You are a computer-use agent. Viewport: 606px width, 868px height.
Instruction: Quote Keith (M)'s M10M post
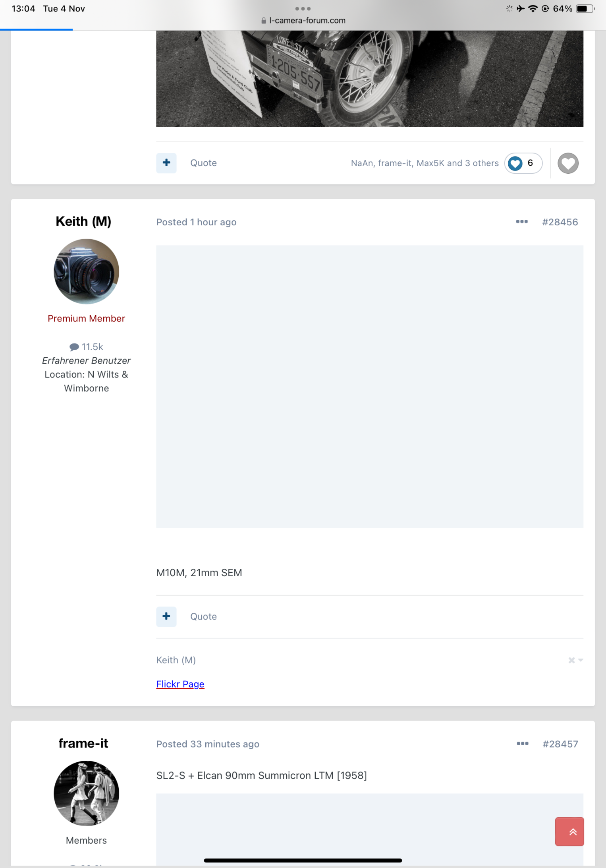[x=203, y=616]
